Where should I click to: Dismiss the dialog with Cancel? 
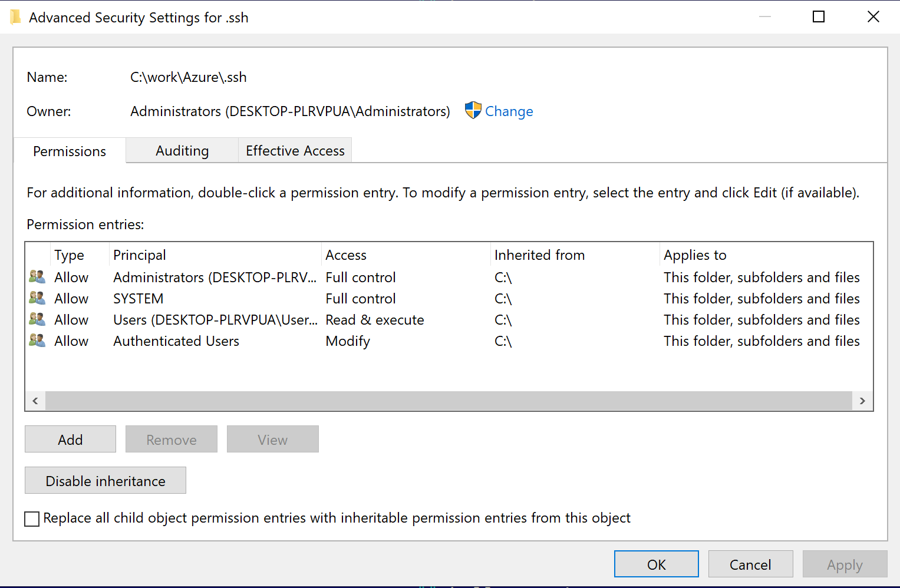(750, 564)
